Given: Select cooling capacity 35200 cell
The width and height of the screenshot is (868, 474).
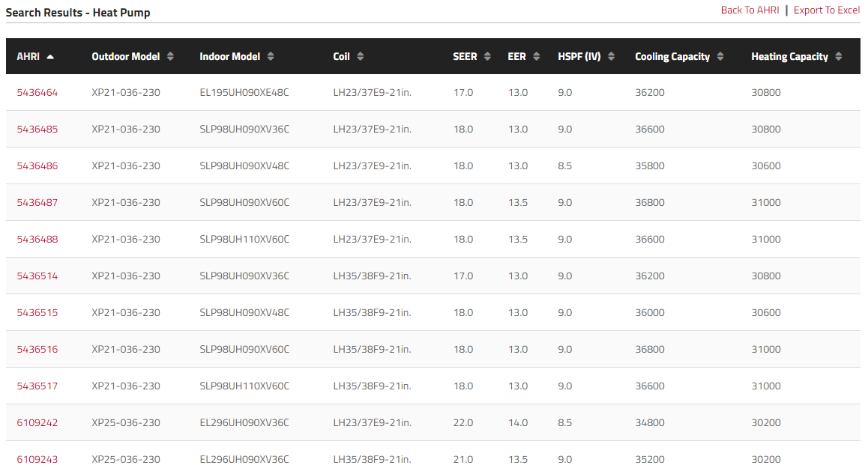Looking at the screenshot, I should pyautogui.click(x=650, y=459).
